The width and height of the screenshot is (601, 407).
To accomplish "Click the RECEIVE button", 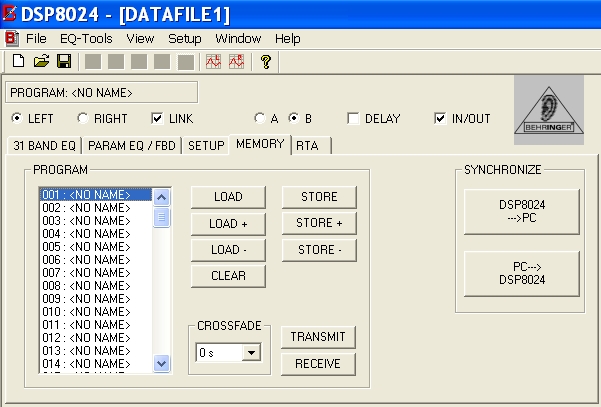I will click(318, 364).
